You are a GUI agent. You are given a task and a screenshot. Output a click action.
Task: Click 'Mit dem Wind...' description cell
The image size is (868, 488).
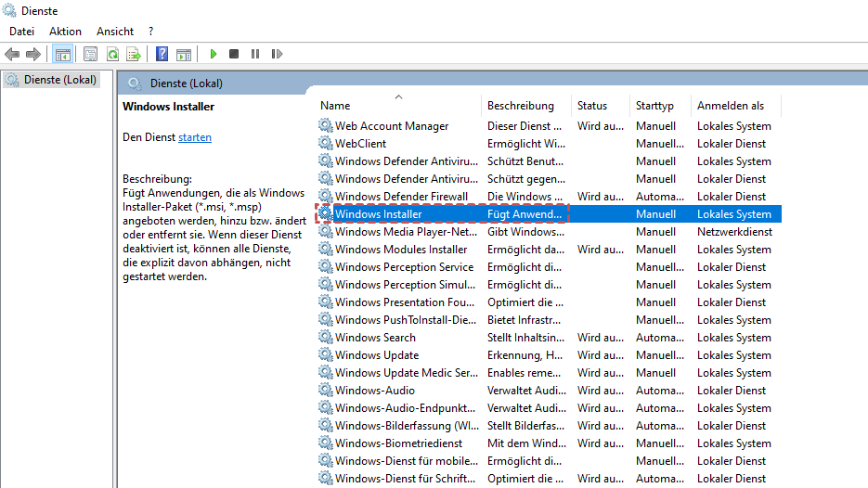526,443
